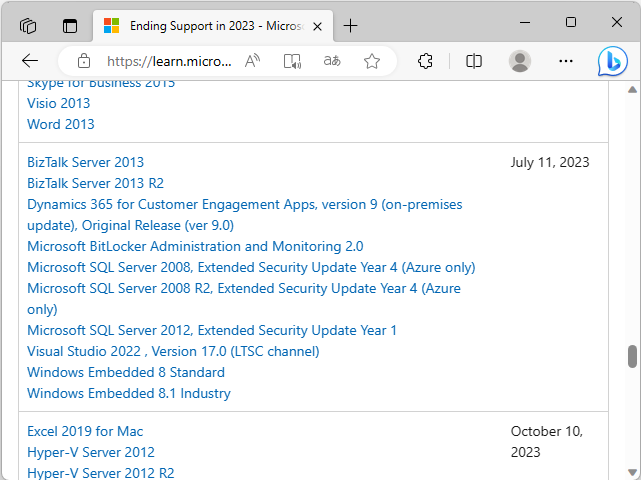Open the profile avatar
Viewport: 641px width, 480px height.
pos(520,61)
